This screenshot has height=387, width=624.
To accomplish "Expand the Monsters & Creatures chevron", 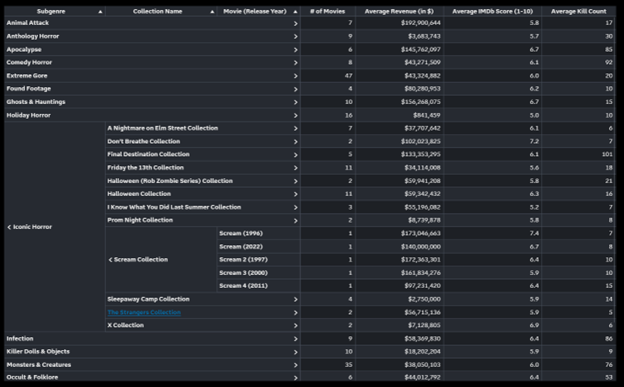I will pyautogui.click(x=295, y=365).
